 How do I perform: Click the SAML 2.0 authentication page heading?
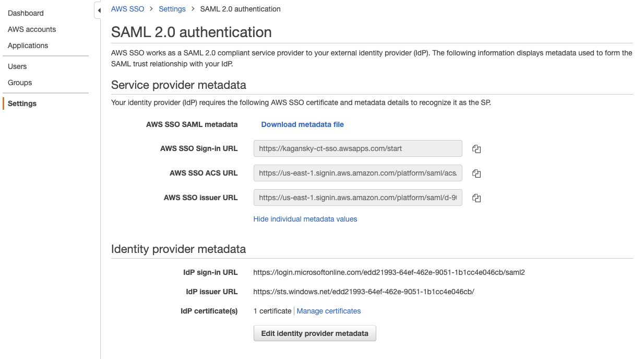coord(192,32)
